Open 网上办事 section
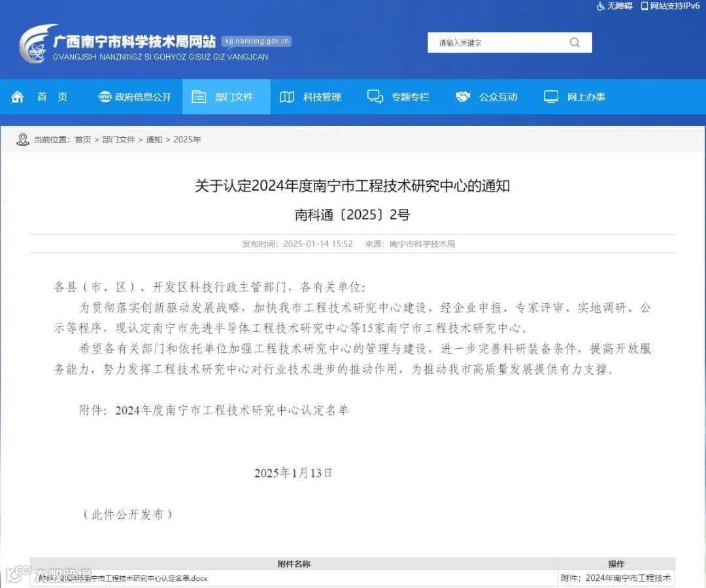This screenshot has width=706, height=588. 586,97
